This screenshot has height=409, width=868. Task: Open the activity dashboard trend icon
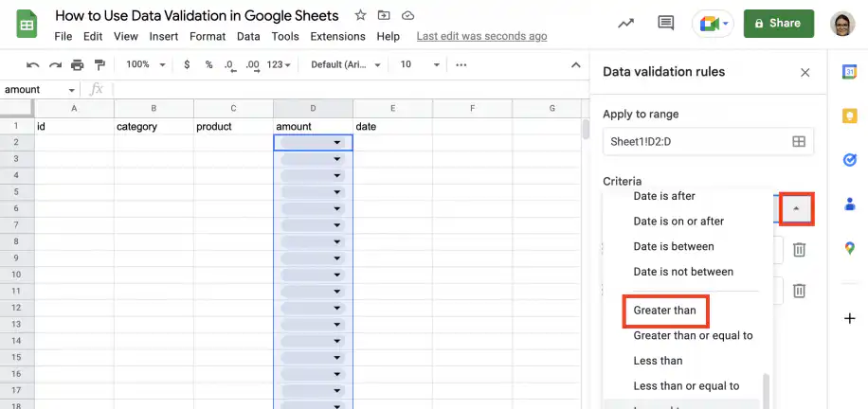point(625,24)
